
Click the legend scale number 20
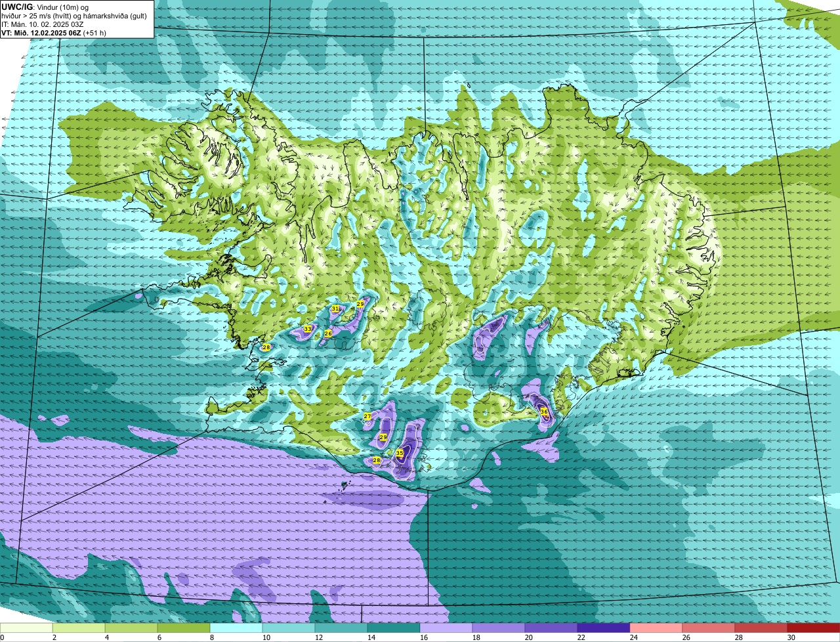pos(529,637)
